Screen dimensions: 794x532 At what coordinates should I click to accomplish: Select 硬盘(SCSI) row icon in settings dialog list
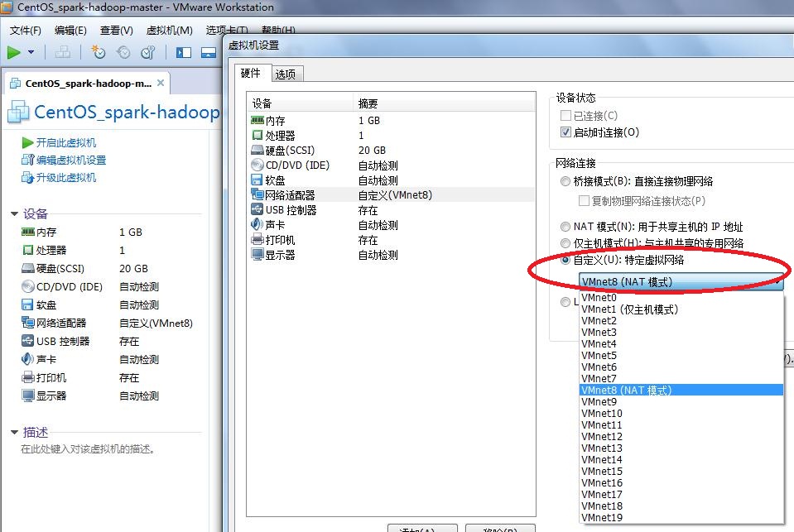pyautogui.click(x=257, y=151)
